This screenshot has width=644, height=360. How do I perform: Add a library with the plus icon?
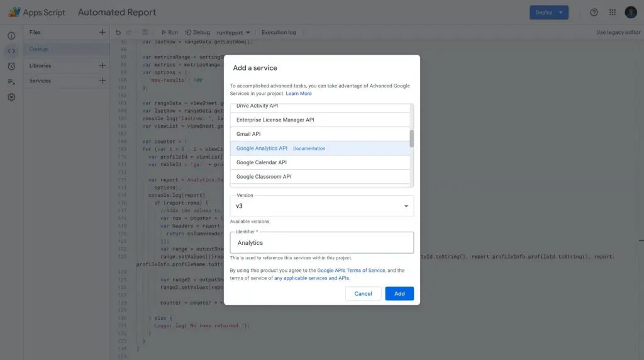point(102,65)
